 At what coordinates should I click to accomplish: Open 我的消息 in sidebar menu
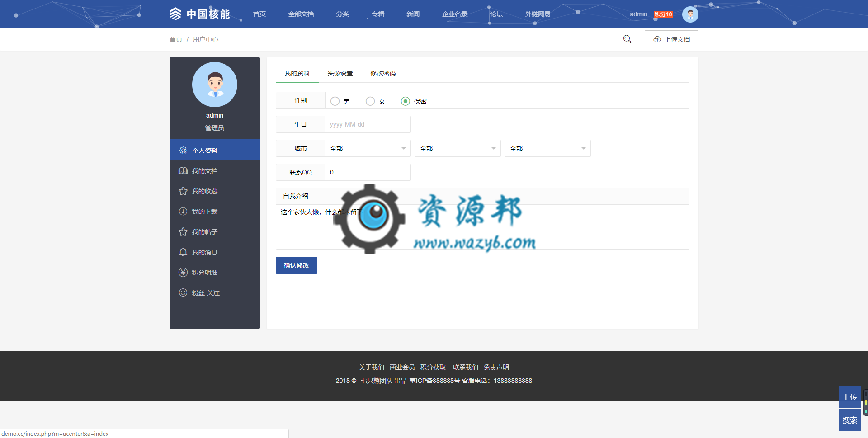tap(215, 252)
